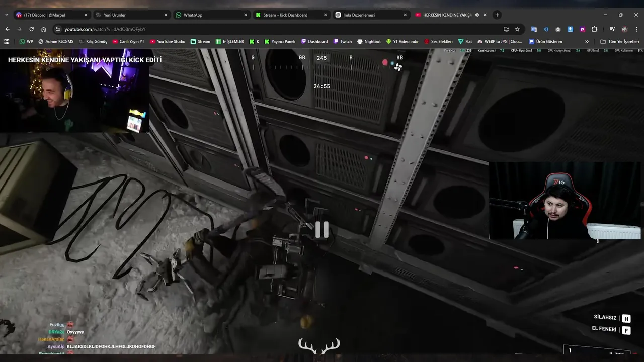Screen dimensions: 644x362
Task: Minimize the browser window
Action: [x=605, y=15]
